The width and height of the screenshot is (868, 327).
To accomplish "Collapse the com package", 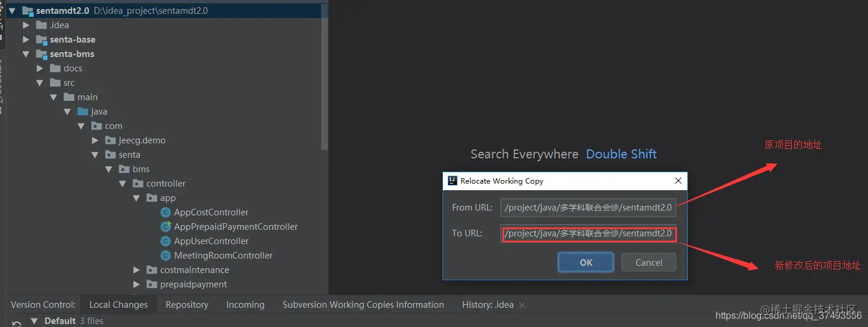I will click(81, 126).
